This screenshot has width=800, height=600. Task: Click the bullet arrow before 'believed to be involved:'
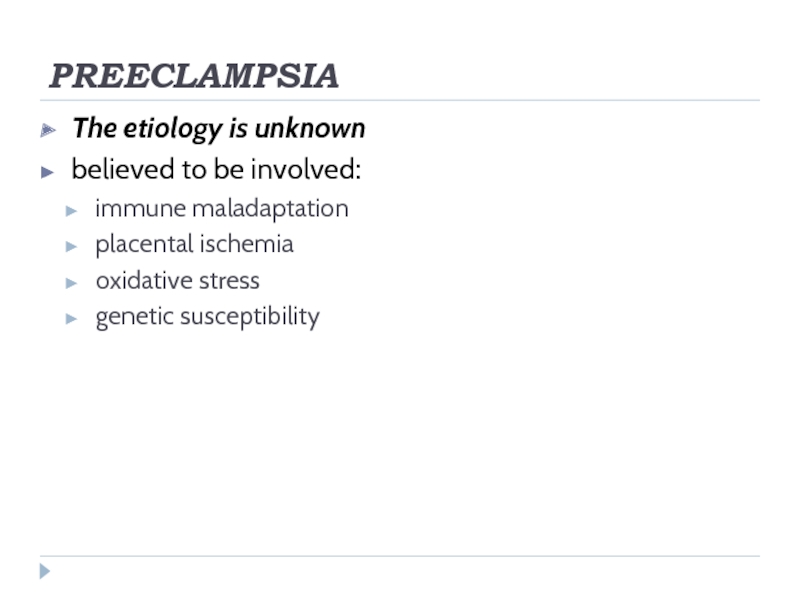point(46,171)
